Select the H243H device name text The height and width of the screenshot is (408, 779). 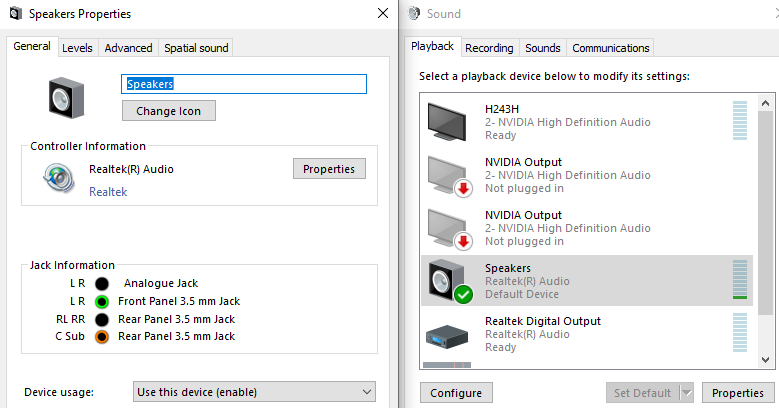[x=502, y=109]
